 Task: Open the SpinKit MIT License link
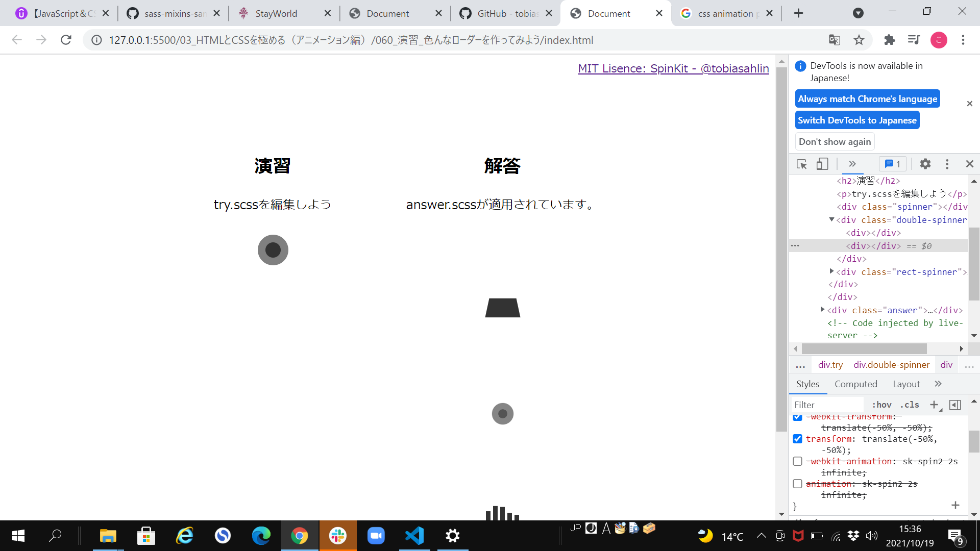coord(673,68)
